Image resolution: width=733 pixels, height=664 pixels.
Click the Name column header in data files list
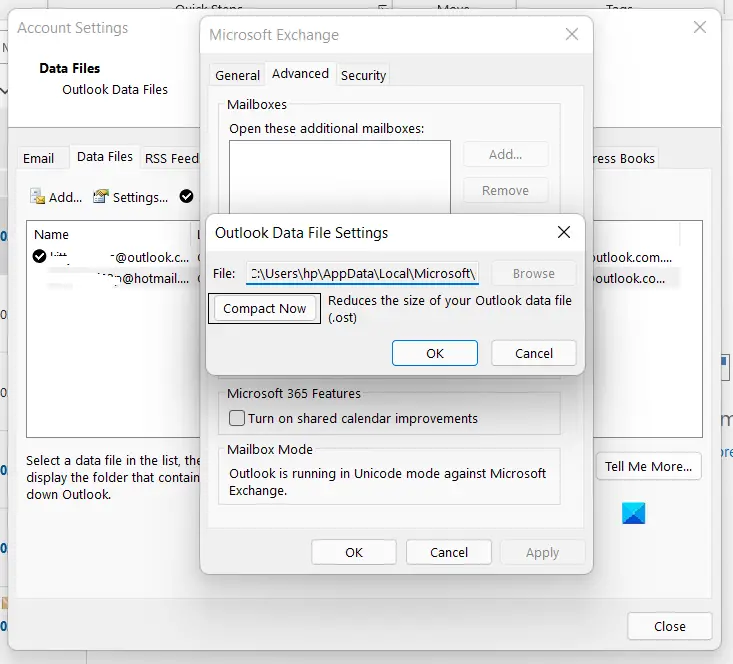[x=51, y=234]
